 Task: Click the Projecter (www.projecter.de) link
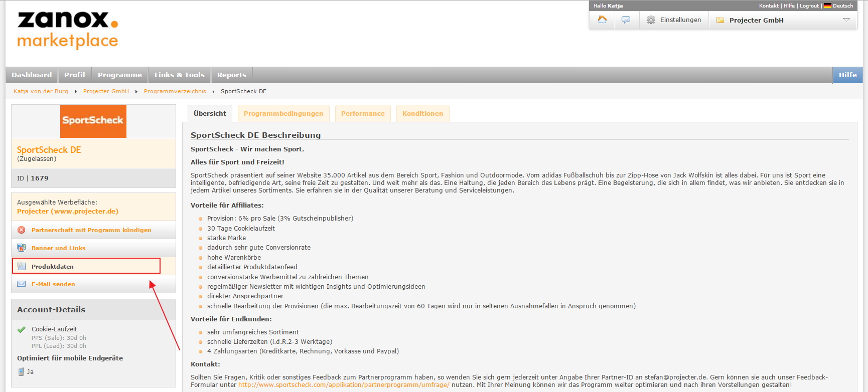coord(68,211)
